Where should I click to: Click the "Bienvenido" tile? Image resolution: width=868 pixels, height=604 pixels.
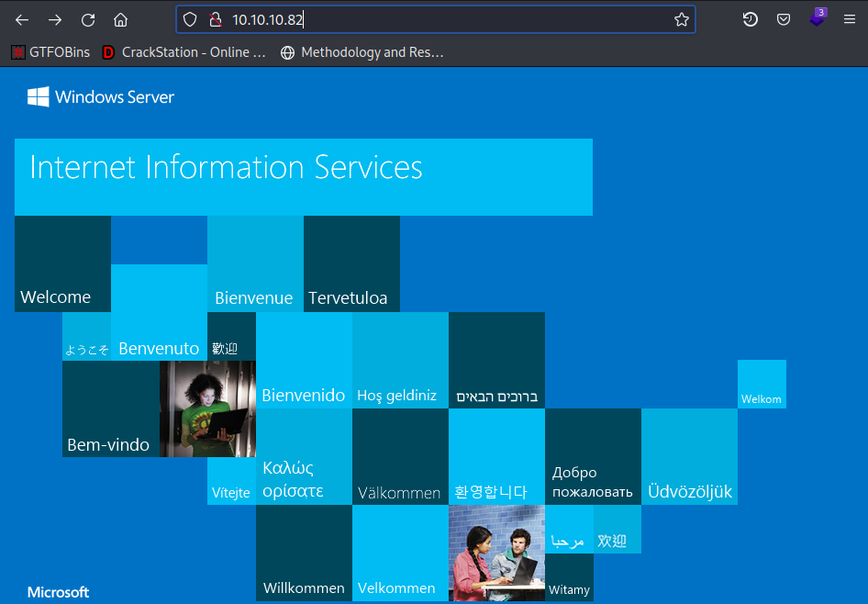pyautogui.click(x=304, y=361)
